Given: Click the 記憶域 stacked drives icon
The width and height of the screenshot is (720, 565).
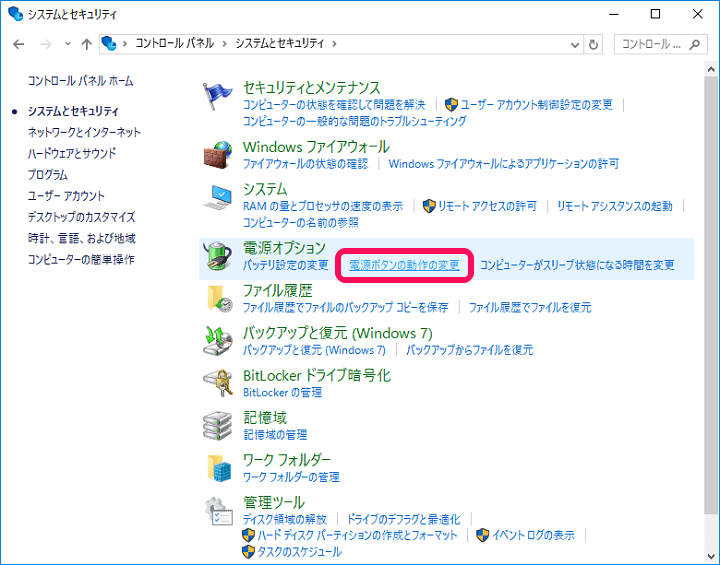Looking at the screenshot, I should [218, 426].
